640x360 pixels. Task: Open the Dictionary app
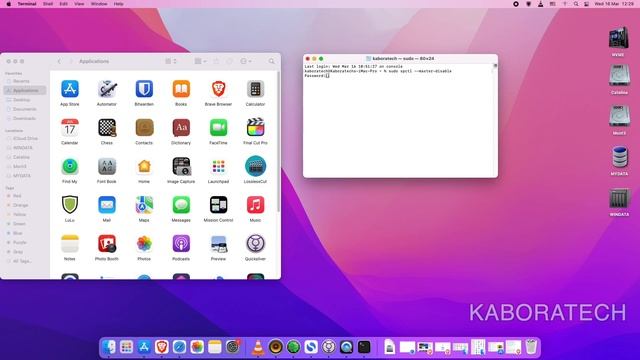coord(181,128)
